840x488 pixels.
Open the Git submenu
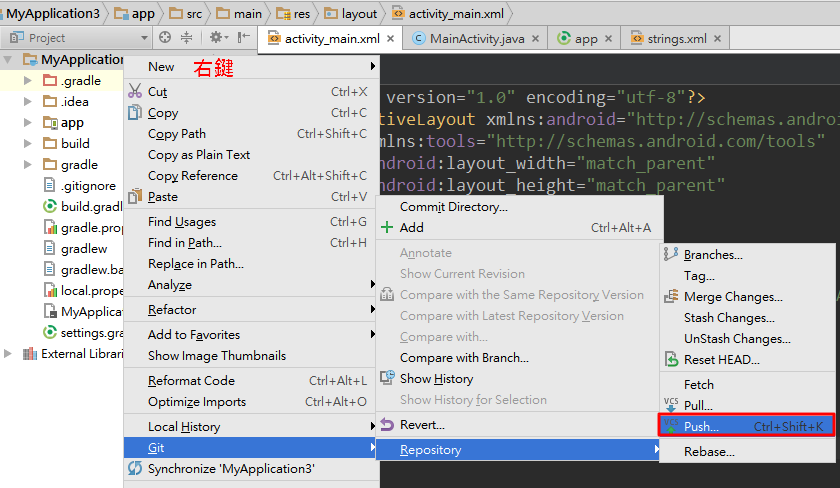click(x=252, y=447)
